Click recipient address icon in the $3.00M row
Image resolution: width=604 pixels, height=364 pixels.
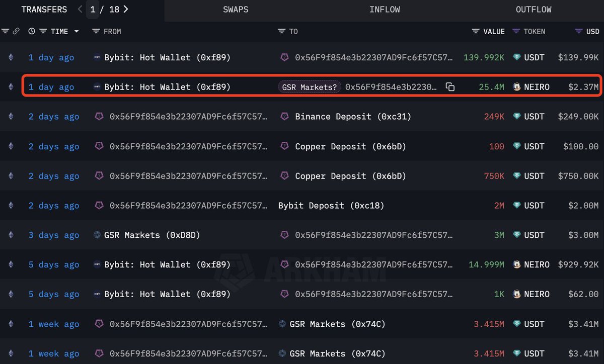(x=284, y=235)
